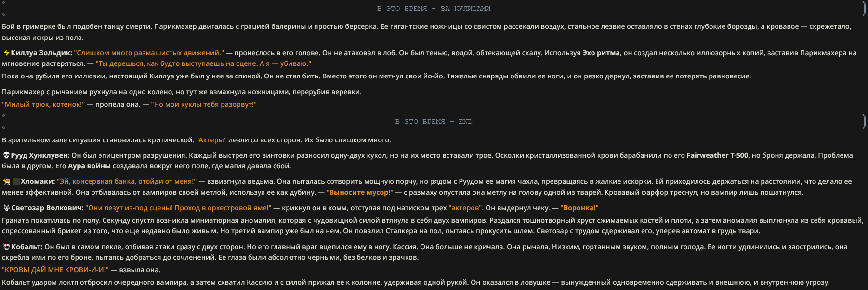Click the words "взвыла она."

pyautogui.click(x=140, y=270)
